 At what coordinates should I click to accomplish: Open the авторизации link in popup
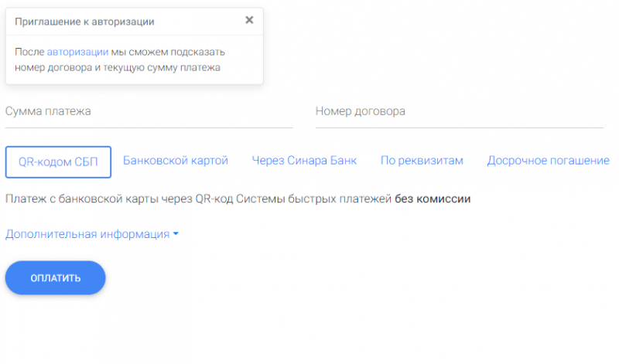(77, 52)
